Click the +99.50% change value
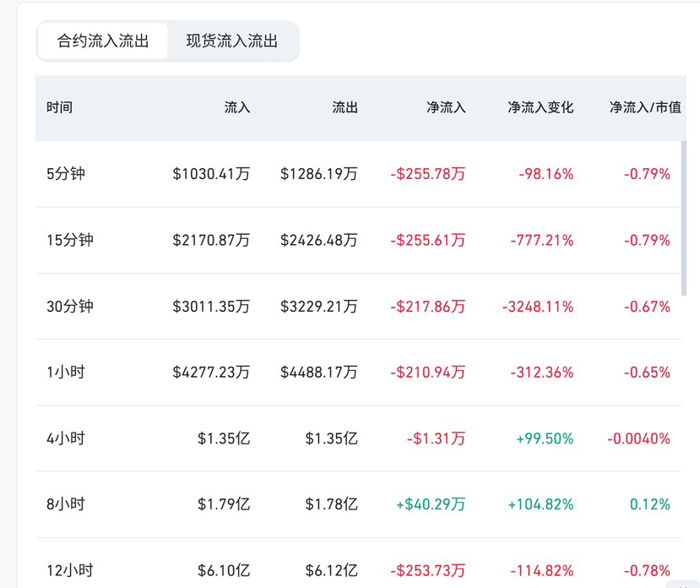Screen dimensions: 700x588 [x=545, y=438]
